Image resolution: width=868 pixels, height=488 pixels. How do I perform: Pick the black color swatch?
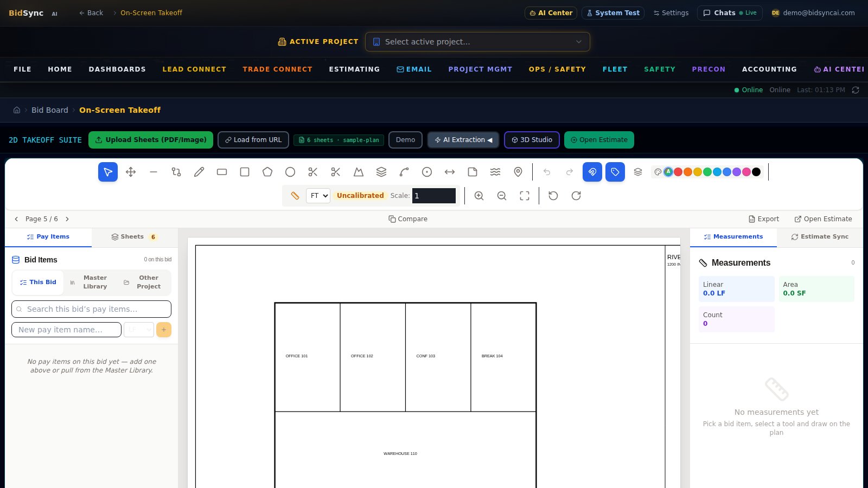click(756, 172)
